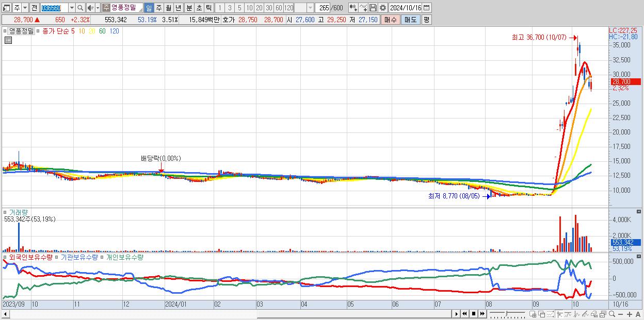Open the search magnifier next to stock code

[x=81, y=8]
